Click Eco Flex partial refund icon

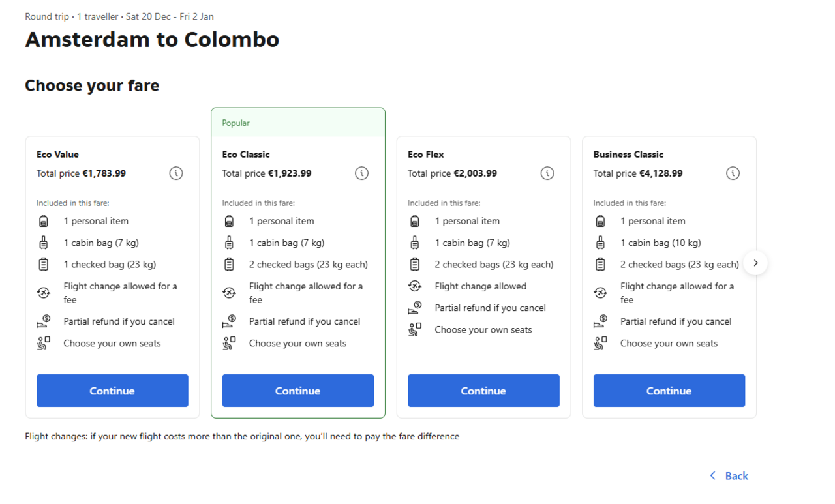click(414, 308)
